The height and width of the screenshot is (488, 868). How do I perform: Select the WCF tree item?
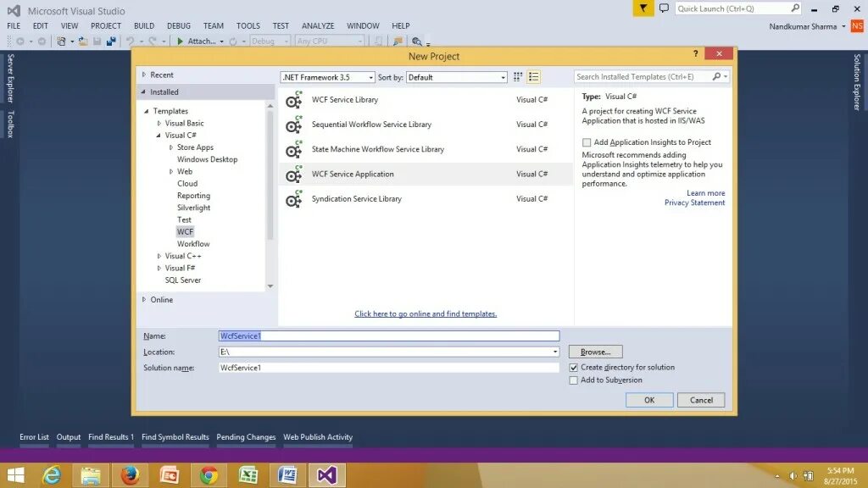point(186,232)
